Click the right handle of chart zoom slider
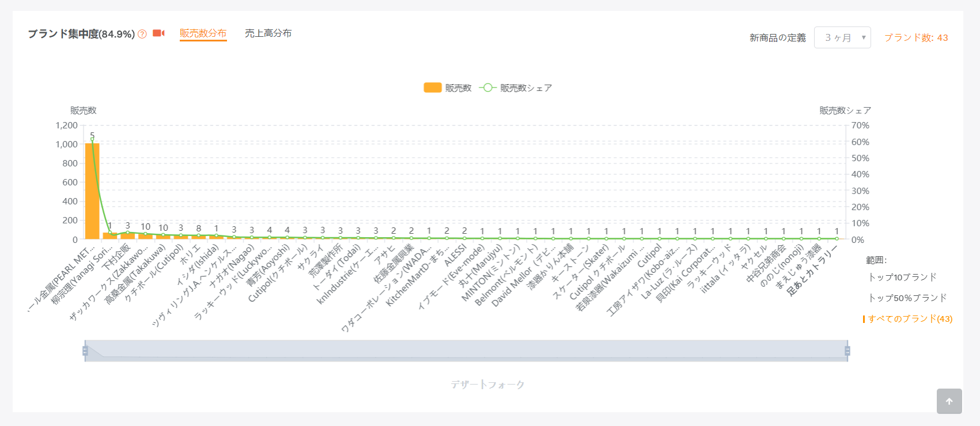 [x=847, y=351]
